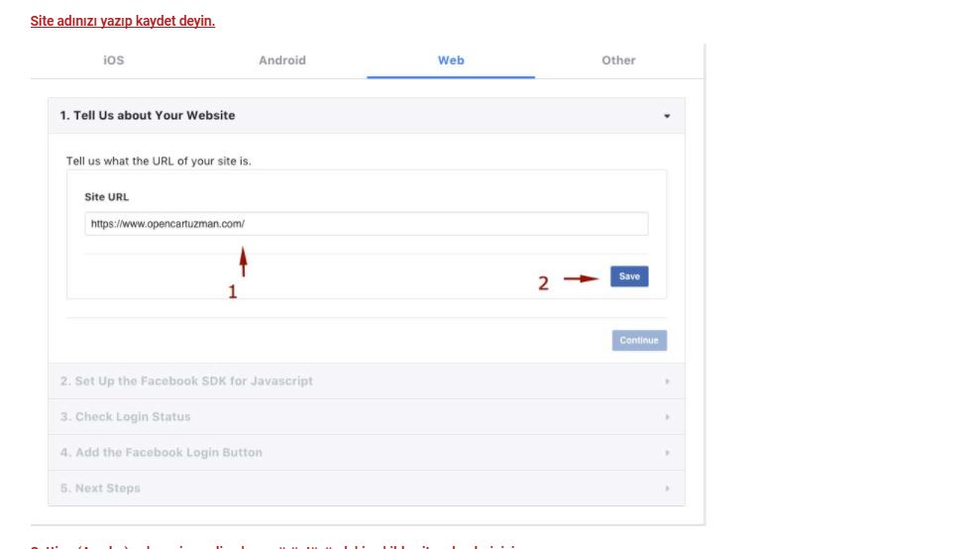Select the Web platform tab
The width and height of the screenshot is (980, 549).
tap(451, 60)
